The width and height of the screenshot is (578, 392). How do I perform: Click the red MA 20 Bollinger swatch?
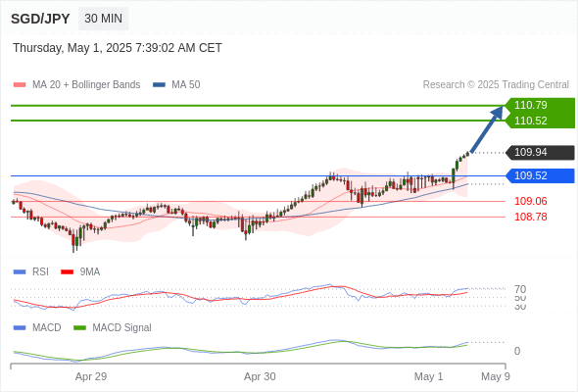(x=20, y=85)
